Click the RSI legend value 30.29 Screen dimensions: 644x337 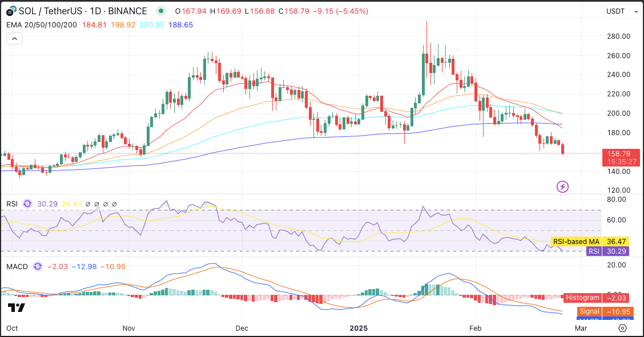tap(47, 204)
